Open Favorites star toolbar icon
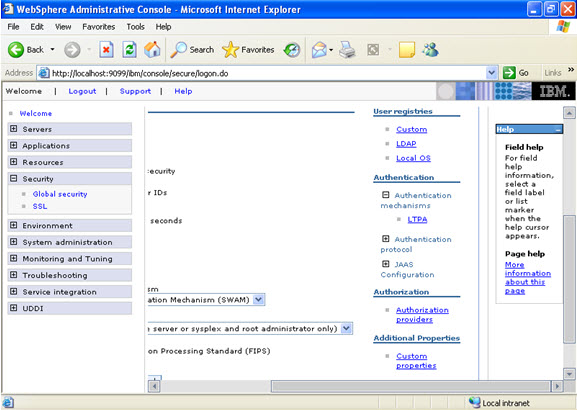The height and width of the screenshot is (410, 577). (230, 50)
